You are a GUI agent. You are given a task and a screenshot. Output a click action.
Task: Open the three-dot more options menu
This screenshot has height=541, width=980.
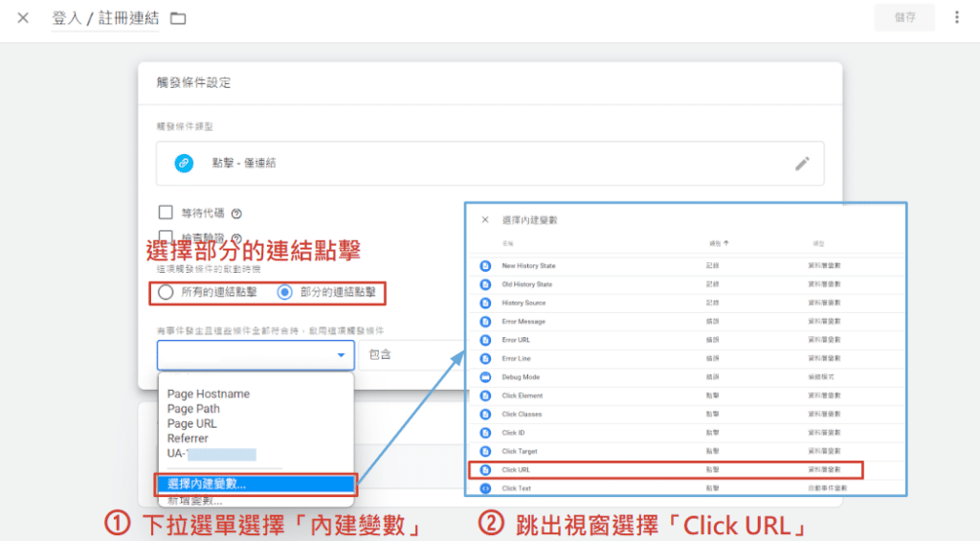point(957,18)
